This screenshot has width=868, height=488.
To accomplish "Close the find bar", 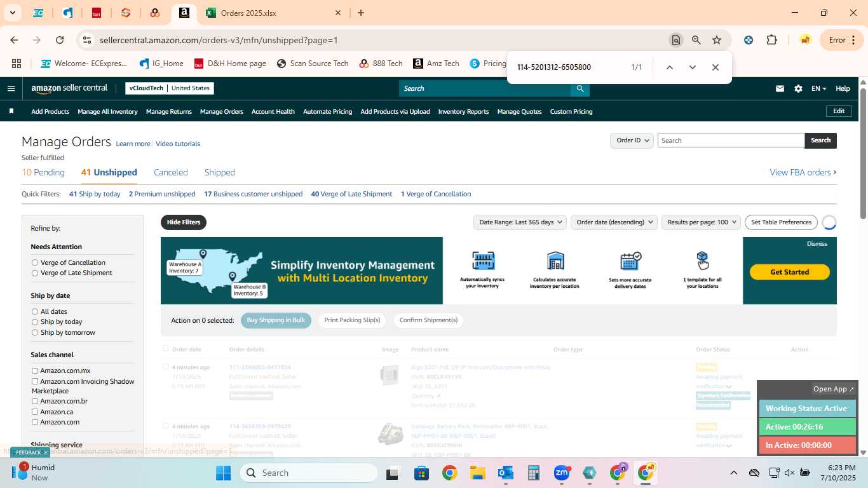I will tap(715, 67).
